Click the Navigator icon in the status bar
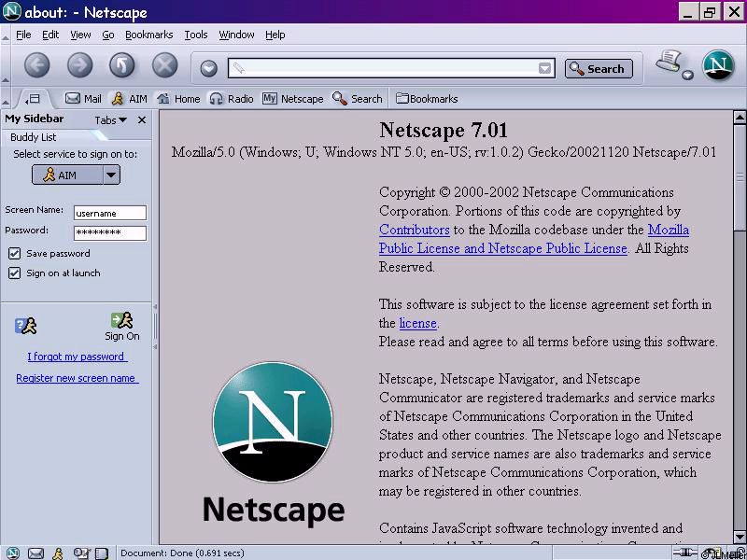The height and width of the screenshot is (560, 747). pyautogui.click(x=12, y=553)
